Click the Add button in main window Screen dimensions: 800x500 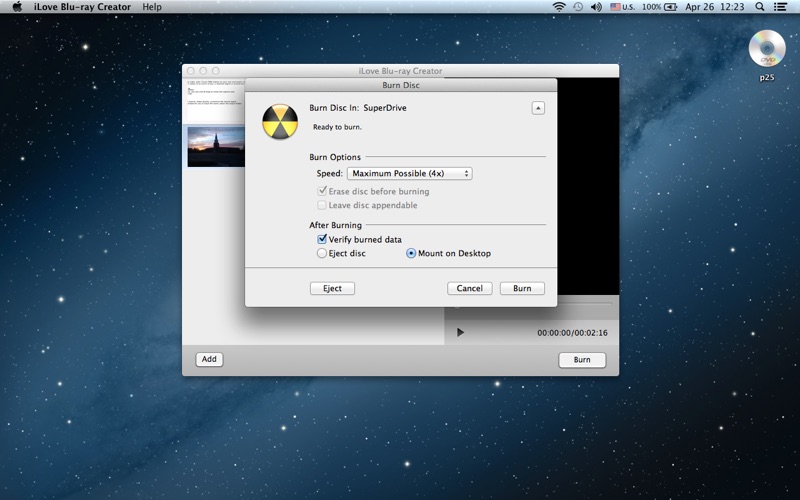tap(209, 359)
